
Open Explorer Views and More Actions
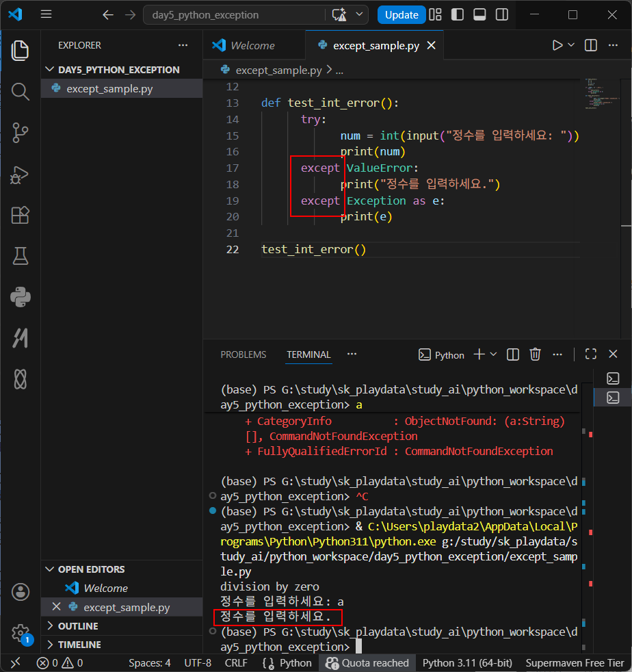pyautogui.click(x=183, y=45)
